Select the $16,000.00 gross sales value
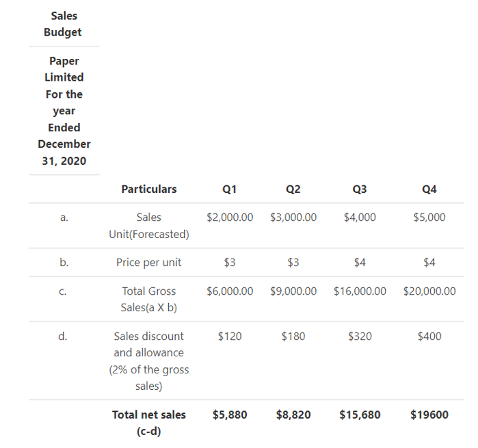The height and width of the screenshot is (448, 478). point(360,291)
